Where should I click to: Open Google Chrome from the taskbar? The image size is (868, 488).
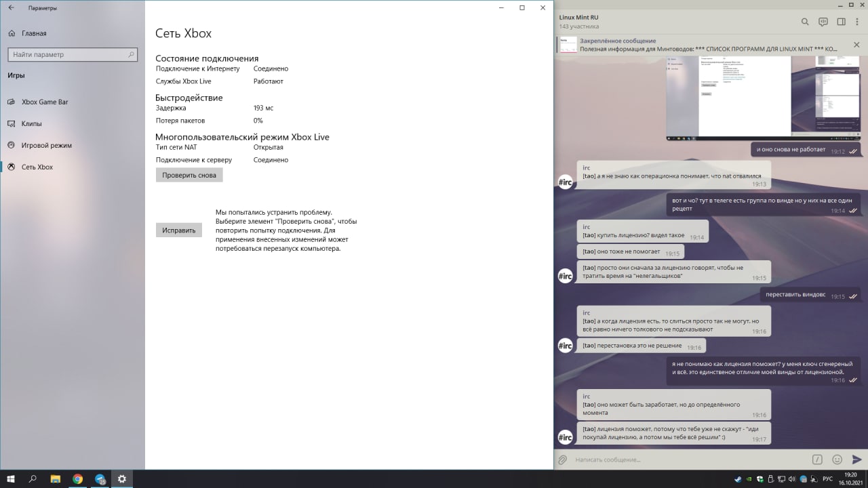pos(78,479)
